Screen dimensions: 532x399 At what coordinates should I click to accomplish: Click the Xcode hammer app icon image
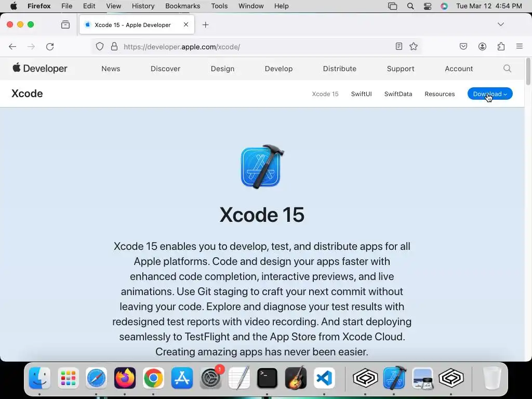(262, 167)
